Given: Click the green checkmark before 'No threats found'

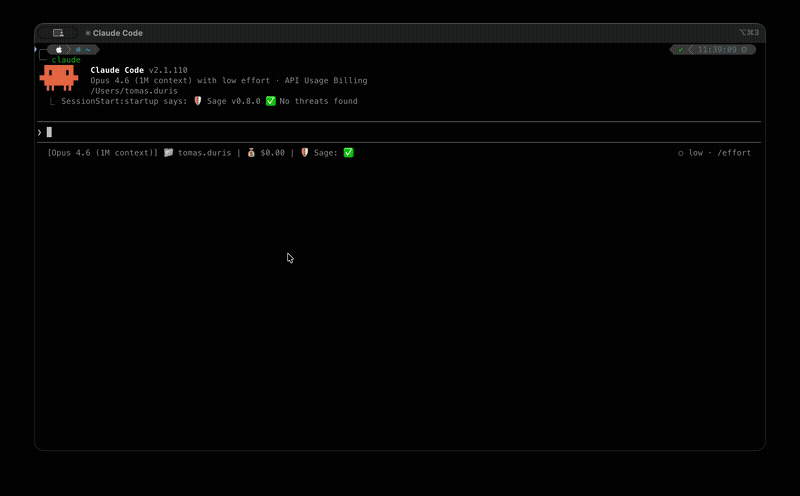Looking at the screenshot, I should 270,101.
